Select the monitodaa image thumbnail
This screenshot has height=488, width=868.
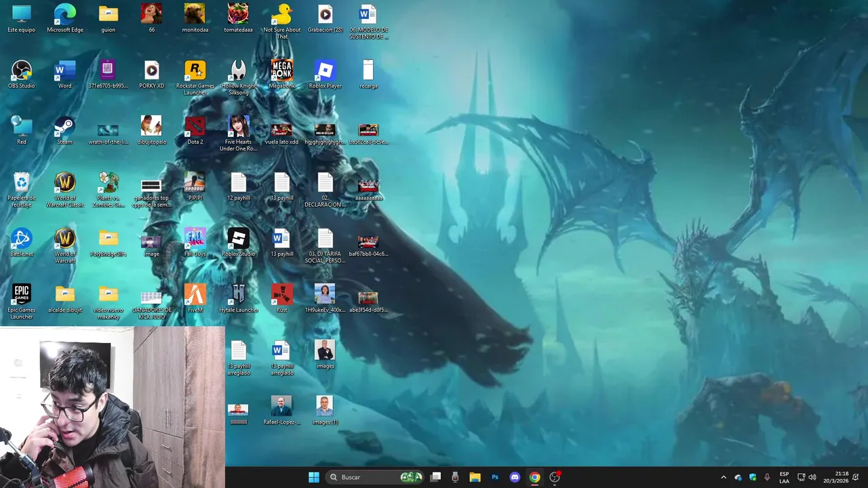[195, 18]
